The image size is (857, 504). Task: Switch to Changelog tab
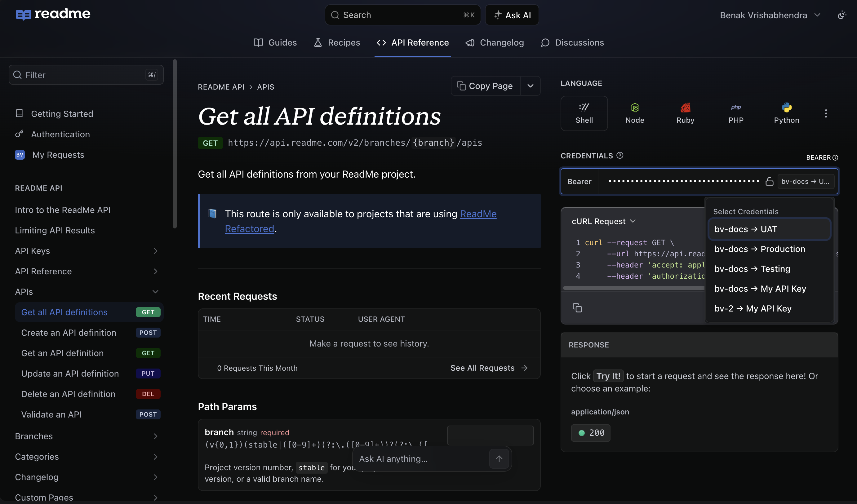(495, 42)
